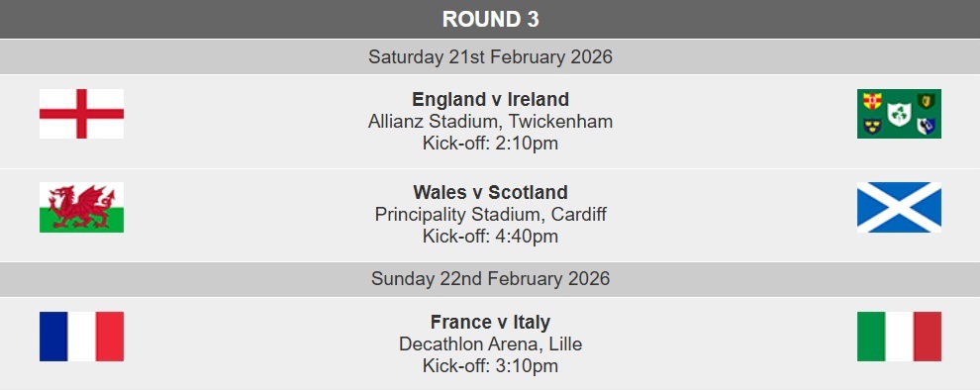
Task: Click Allianz Stadium, Twickenham venue text
Action: [490, 121]
